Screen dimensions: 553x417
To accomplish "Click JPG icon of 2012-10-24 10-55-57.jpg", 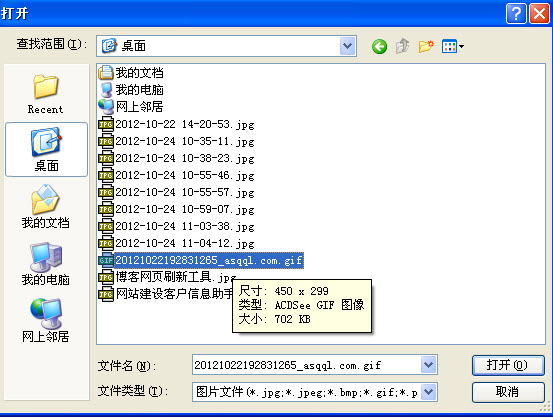I will (105, 192).
